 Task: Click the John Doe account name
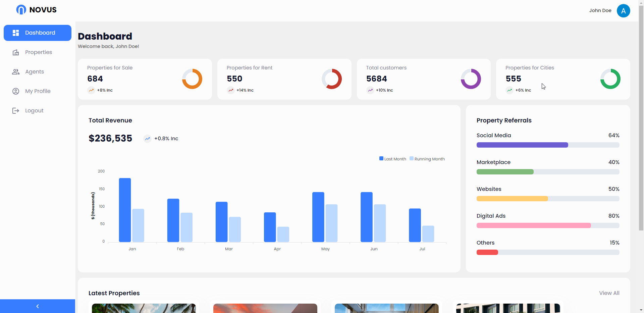pyautogui.click(x=600, y=10)
